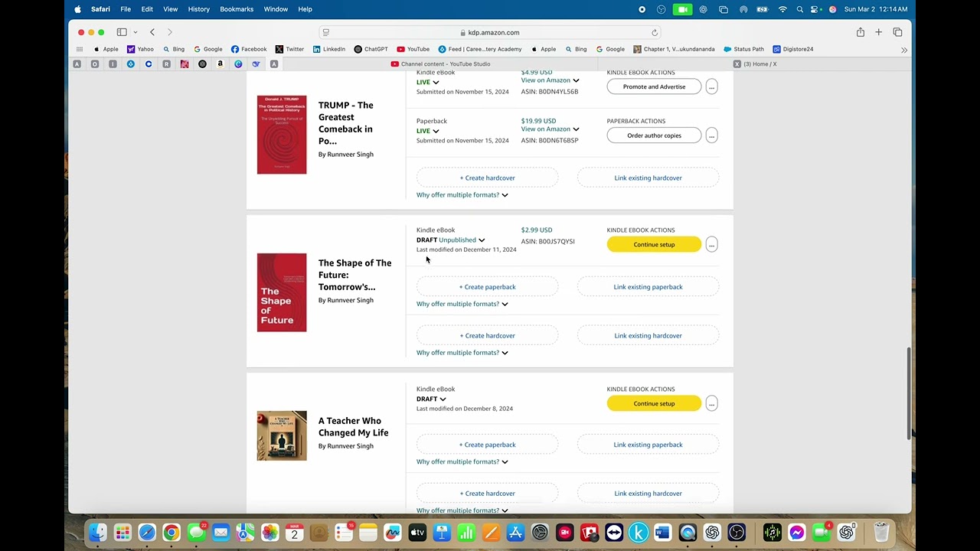Open Keynote app in the dock
The height and width of the screenshot is (551, 980).
tap(442, 533)
